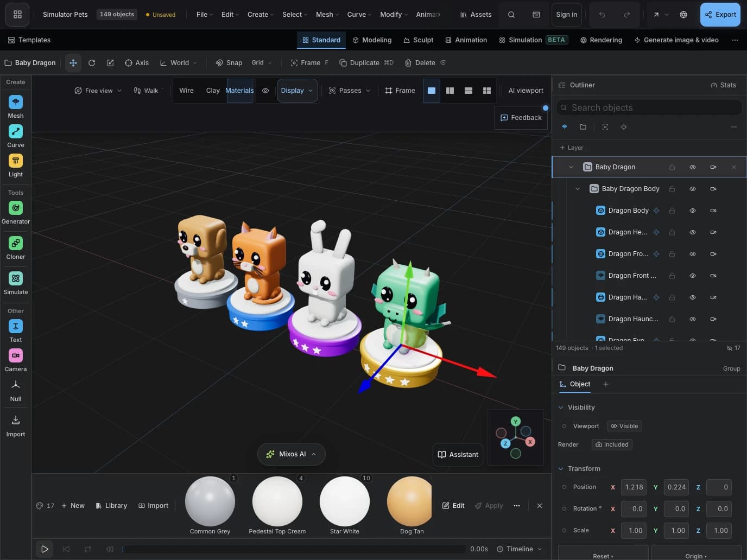The image size is (747, 560).
Task: Switch to the Sculpt tab
Action: click(418, 40)
